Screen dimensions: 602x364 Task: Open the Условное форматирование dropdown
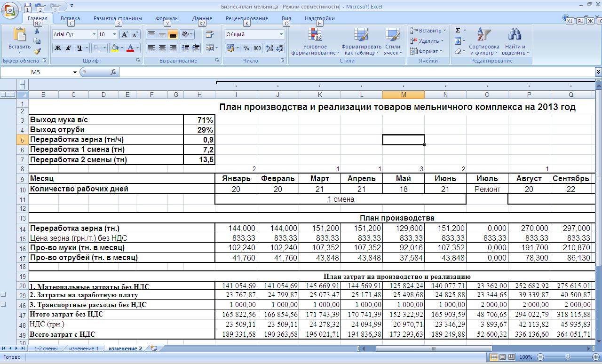tap(315, 41)
